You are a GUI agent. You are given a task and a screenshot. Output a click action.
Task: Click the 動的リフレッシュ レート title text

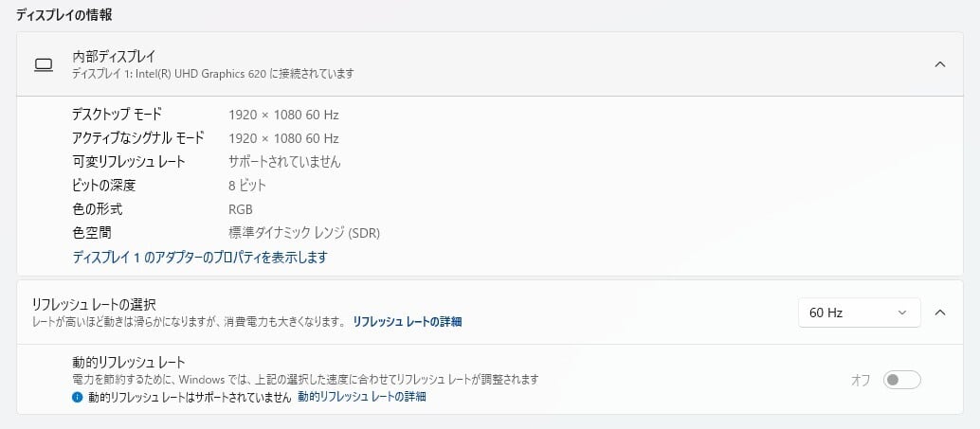click(128, 362)
